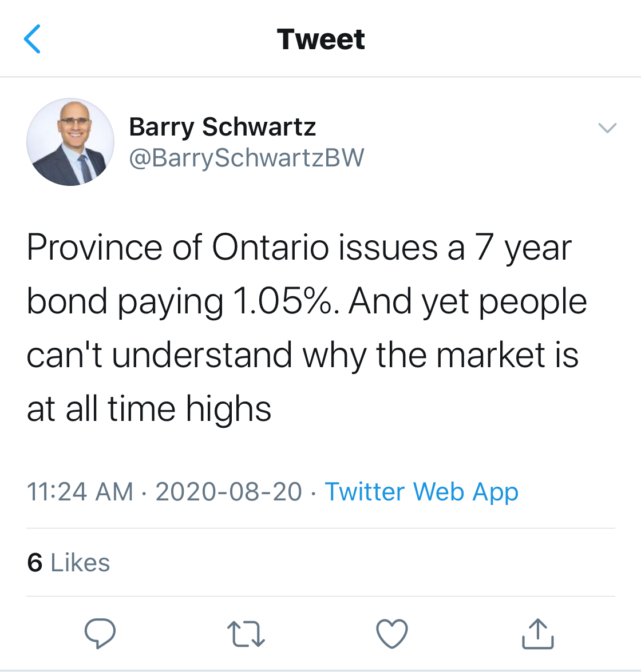641x672 pixels.
Task: Tap the 11:24 AM timestamp
Action: 80,491
